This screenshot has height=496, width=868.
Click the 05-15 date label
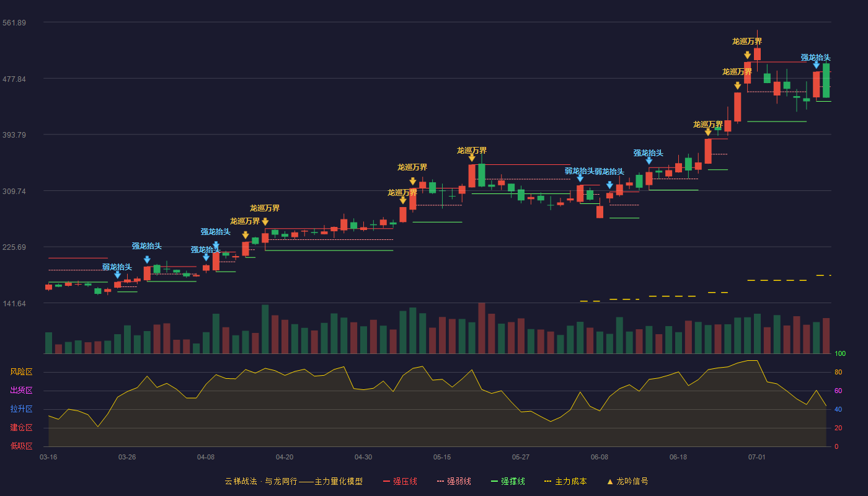pyautogui.click(x=442, y=457)
